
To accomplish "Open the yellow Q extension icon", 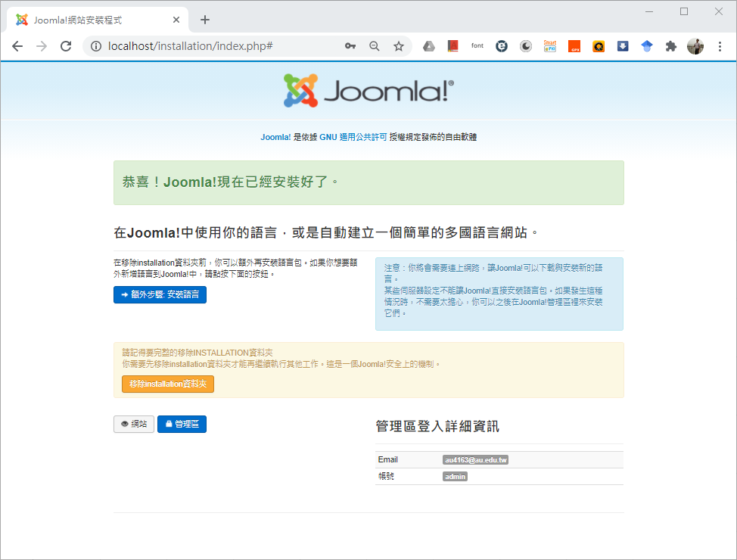I will [x=599, y=46].
